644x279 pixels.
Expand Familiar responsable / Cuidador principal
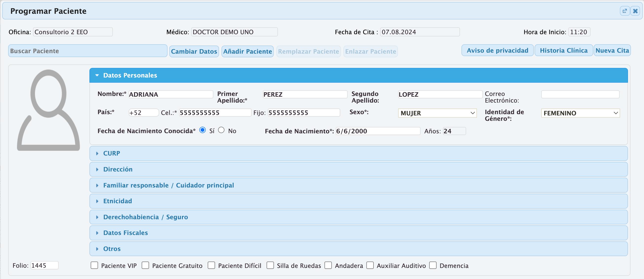(x=358, y=185)
